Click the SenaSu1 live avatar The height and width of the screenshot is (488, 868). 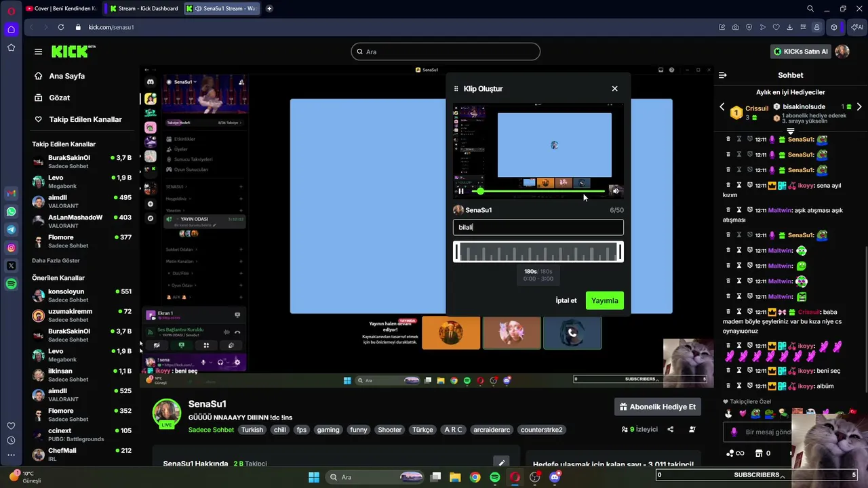point(166,413)
